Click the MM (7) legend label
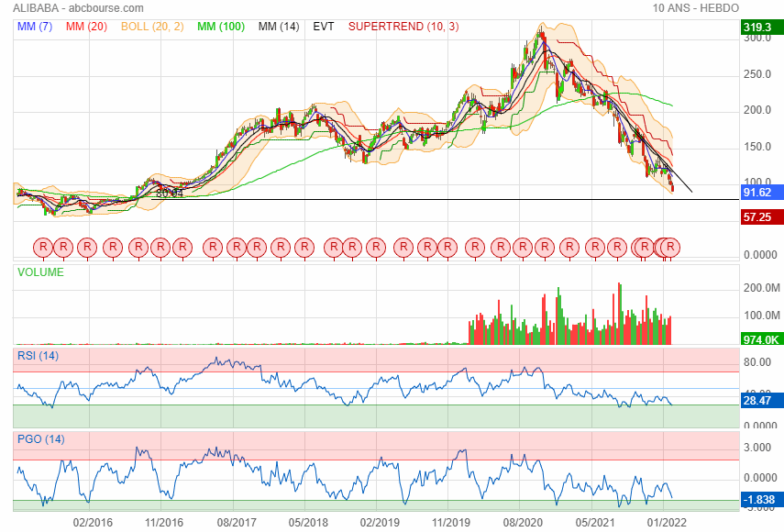784x532 pixels. coord(35,27)
